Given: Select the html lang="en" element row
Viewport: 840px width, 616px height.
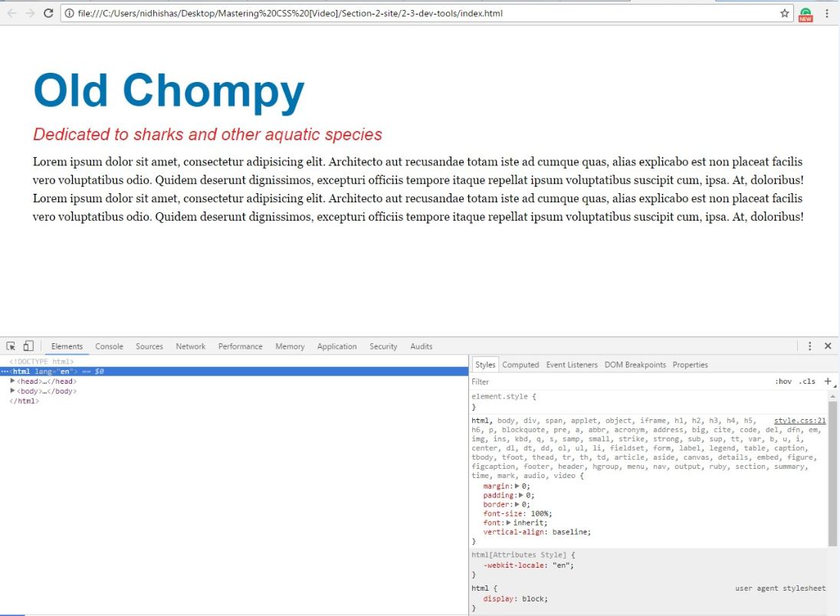Looking at the screenshot, I should tap(234, 371).
